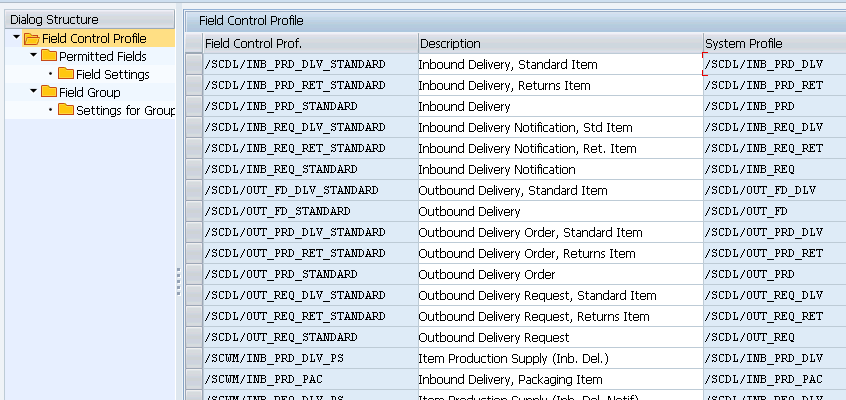Select row /SCDL/INB_PRD_DLV_STANDARD using its row selector
846x400 pixels.
click(193, 64)
